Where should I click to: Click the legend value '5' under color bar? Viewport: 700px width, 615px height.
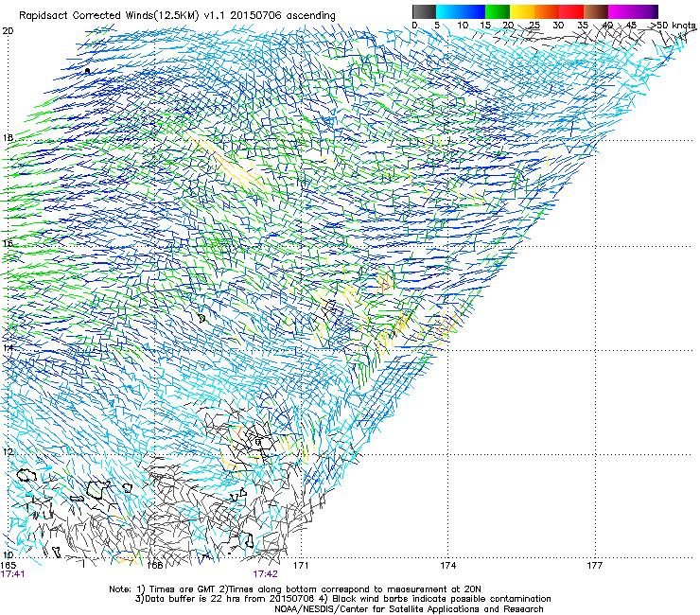tap(437, 26)
